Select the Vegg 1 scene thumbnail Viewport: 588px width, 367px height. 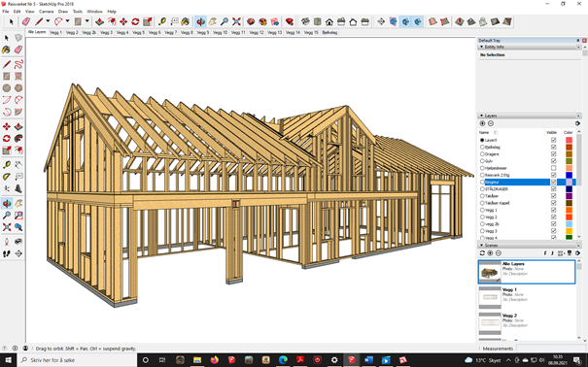pos(490,297)
